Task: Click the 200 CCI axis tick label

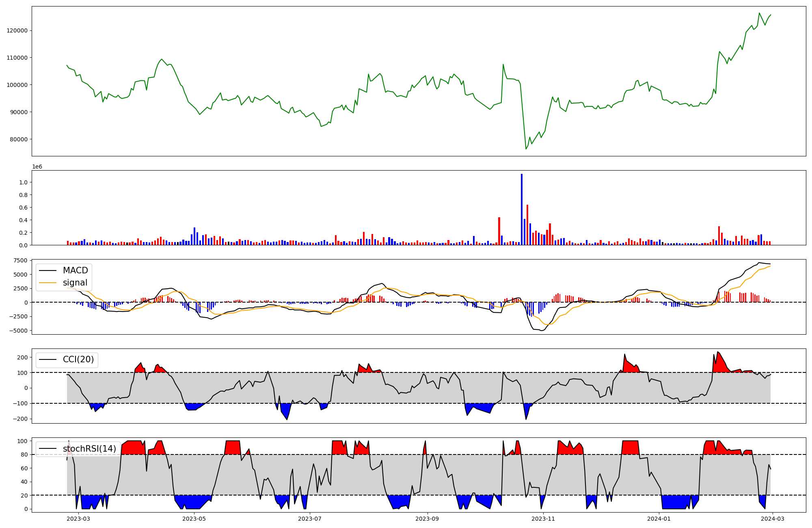Action: [x=23, y=357]
